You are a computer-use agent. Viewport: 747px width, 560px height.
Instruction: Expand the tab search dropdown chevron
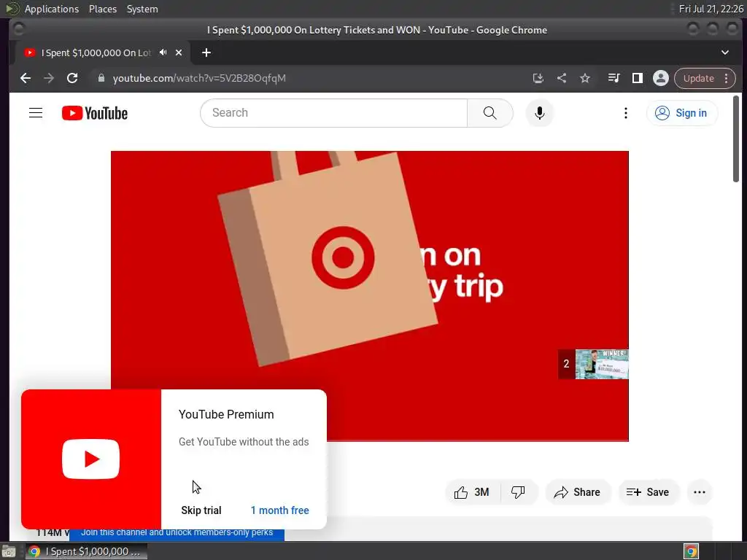pos(724,52)
